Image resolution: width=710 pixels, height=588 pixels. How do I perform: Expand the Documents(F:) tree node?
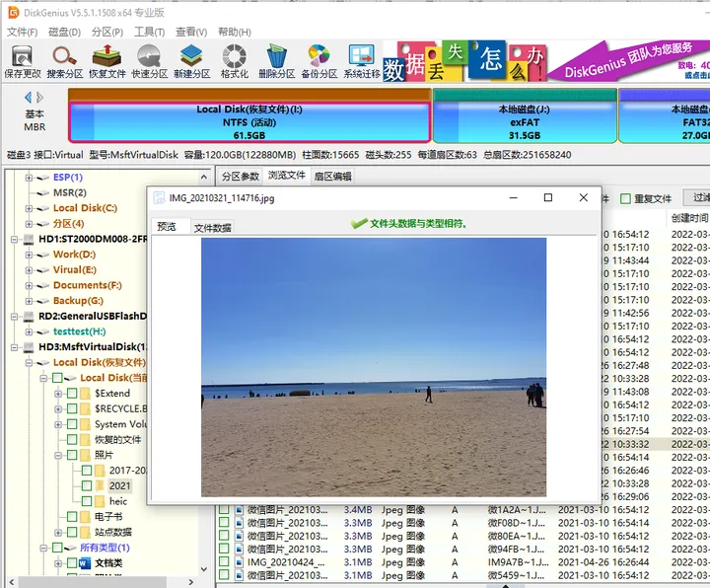coord(29,286)
